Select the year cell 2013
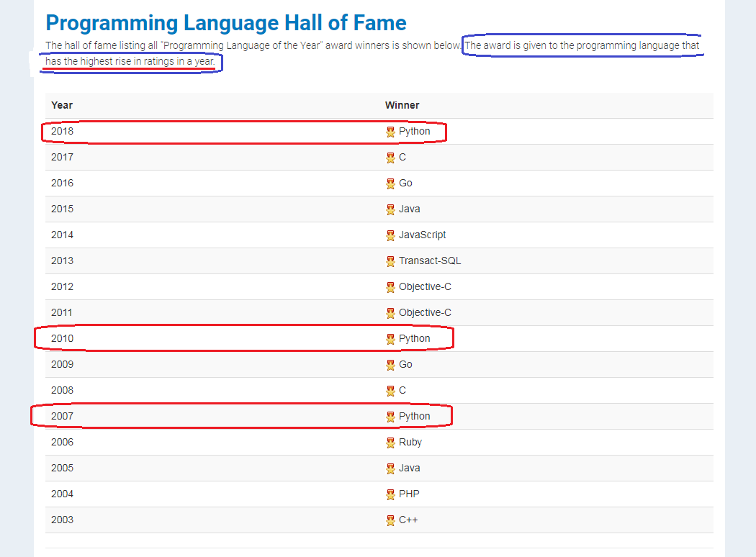This screenshot has height=557, width=756. tap(62, 261)
